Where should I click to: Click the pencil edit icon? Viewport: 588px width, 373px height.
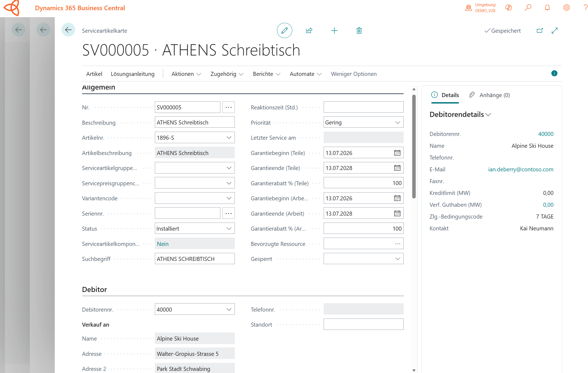(x=284, y=31)
